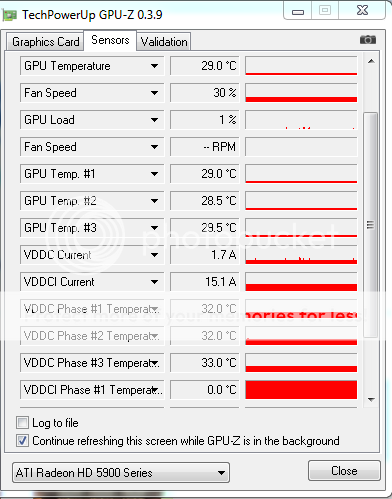The image size is (392, 499).
Task: Expand the GPU Load sensor dropdown
Action: click(x=154, y=120)
